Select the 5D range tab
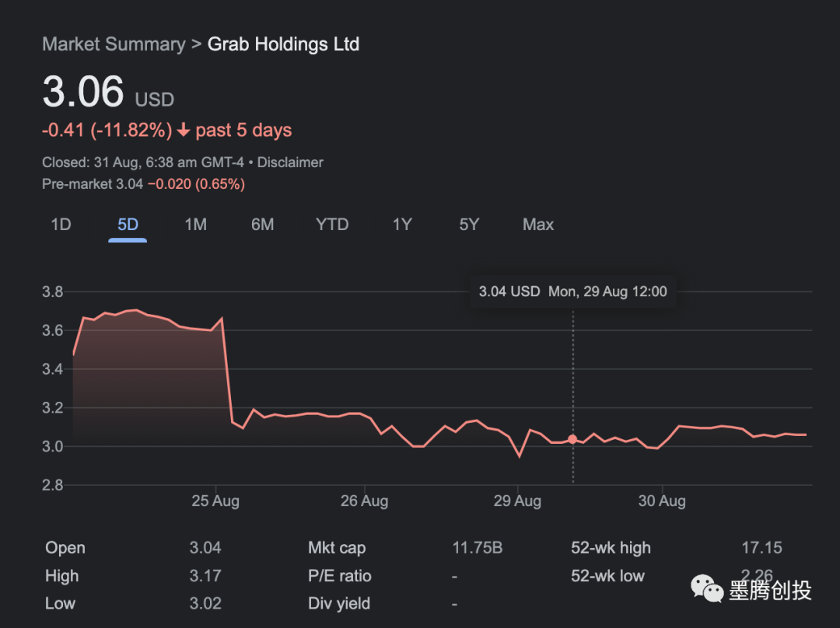Image resolution: width=840 pixels, height=628 pixels. click(x=128, y=225)
